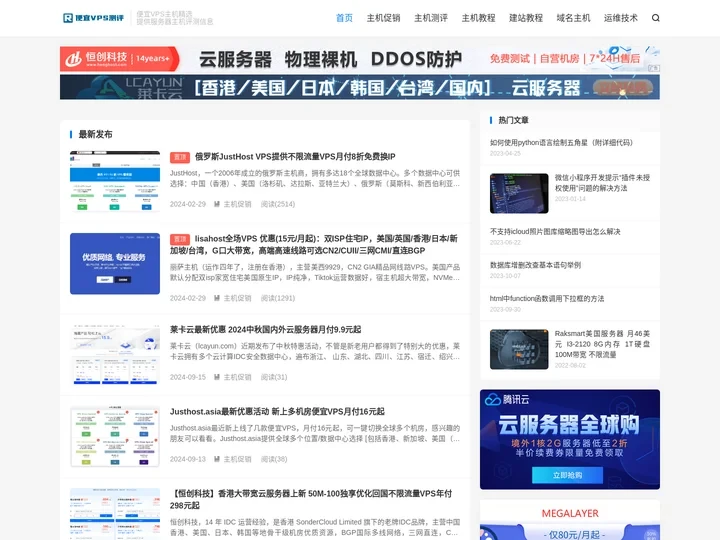Click date 2024-02-29 under JustHost article
This screenshot has height=540, width=720.
pyautogui.click(x=188, y=204)
